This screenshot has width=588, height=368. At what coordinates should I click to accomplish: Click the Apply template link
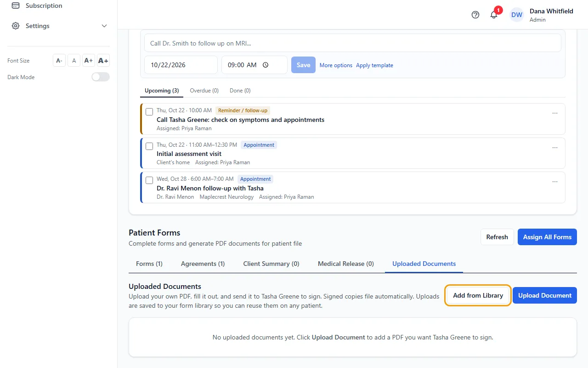pyautogui.click(x=374, y=65)
